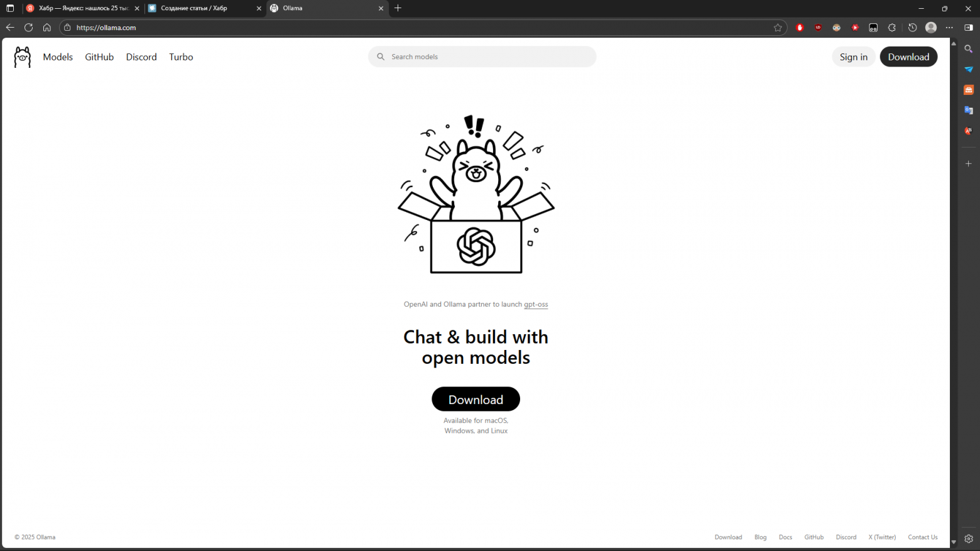Click the large center Download button
The height and width of the screenshot is (551, 980).
point(476,400)
